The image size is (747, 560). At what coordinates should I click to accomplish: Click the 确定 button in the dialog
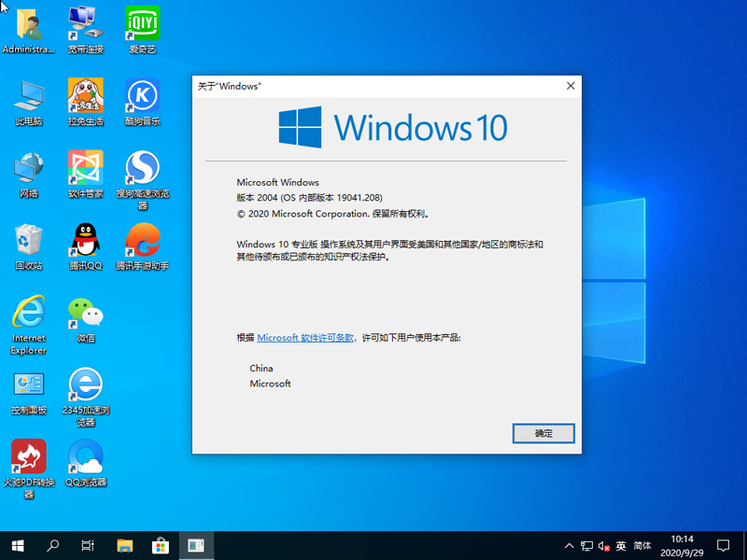[x=543, y=433]
